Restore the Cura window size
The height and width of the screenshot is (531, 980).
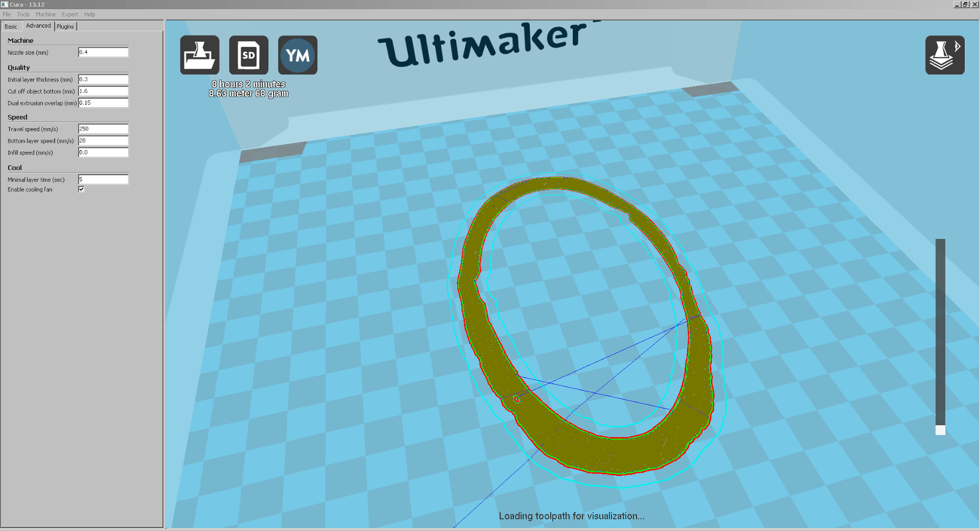(965, 4)
